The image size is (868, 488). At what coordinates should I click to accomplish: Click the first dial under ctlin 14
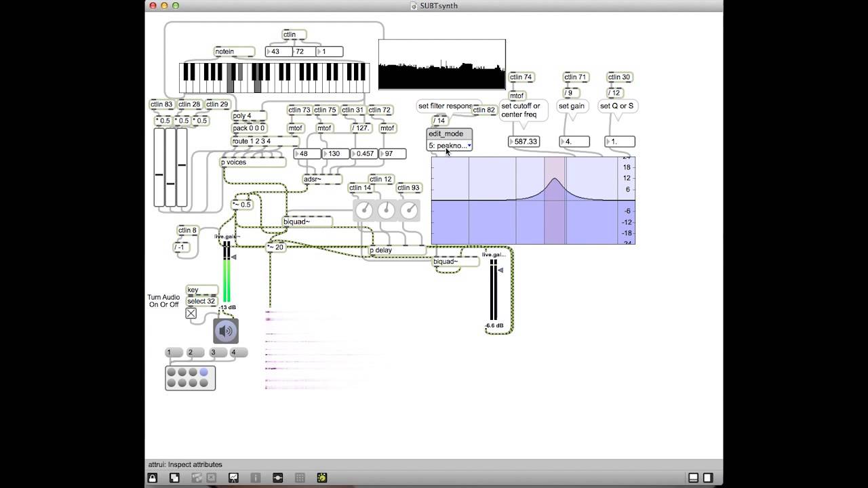point(364,210)
